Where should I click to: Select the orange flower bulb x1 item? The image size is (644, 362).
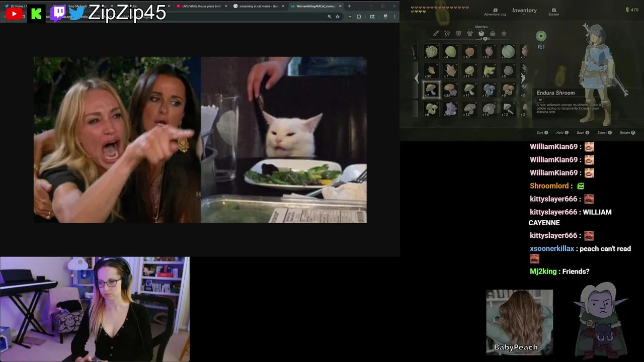click(x=450, y=70)
